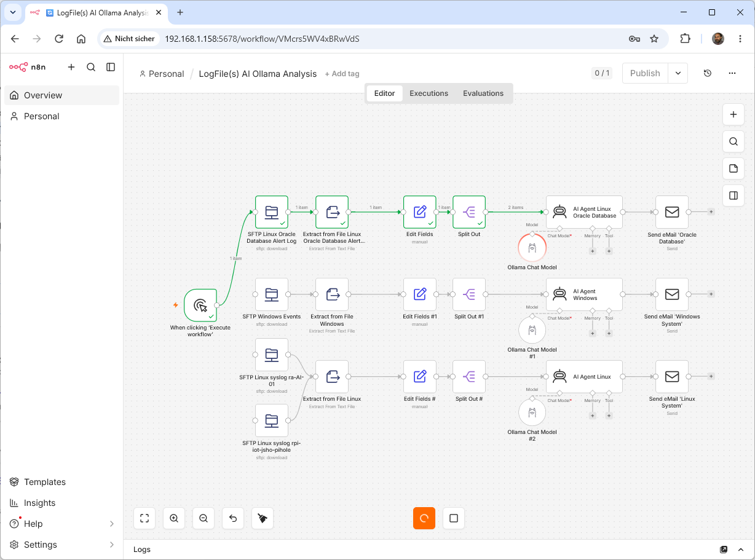Viewport: 755px width, 560px height.
Task: Zoom in on the canvas
Action: [x=174, y=518]
